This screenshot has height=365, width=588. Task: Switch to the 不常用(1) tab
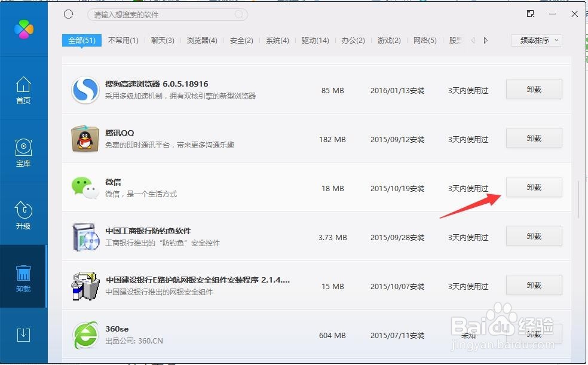(123, 41)
